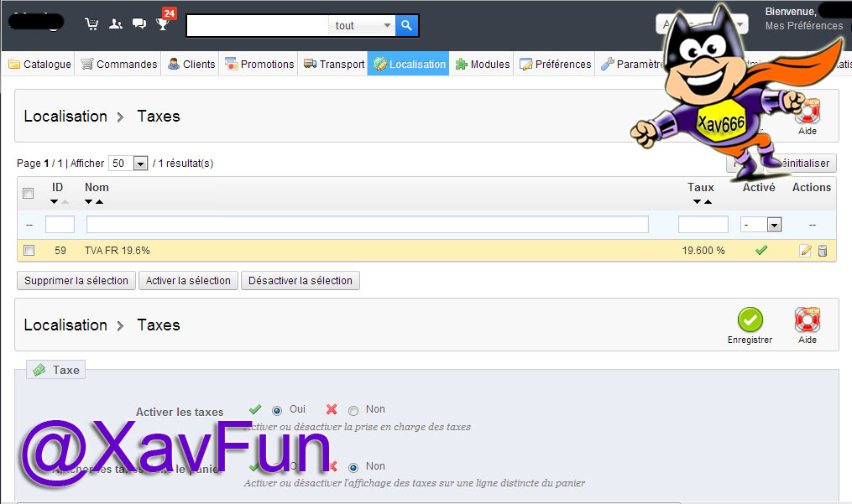This screenshot has width=852, height=504.
Task: Click the '19.600 %' rate cell
Action: click(703, 251)
